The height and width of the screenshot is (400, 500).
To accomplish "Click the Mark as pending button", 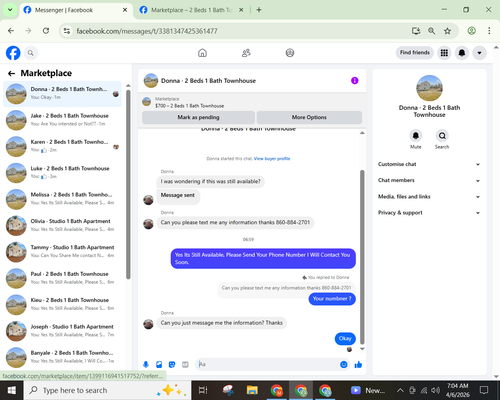I will pos(198,117).
